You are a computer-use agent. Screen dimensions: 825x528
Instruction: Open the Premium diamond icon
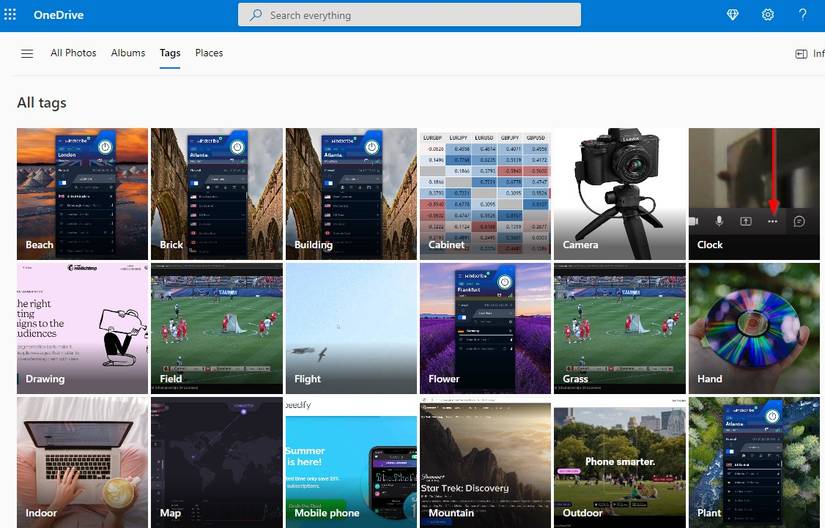coord(732,15)
